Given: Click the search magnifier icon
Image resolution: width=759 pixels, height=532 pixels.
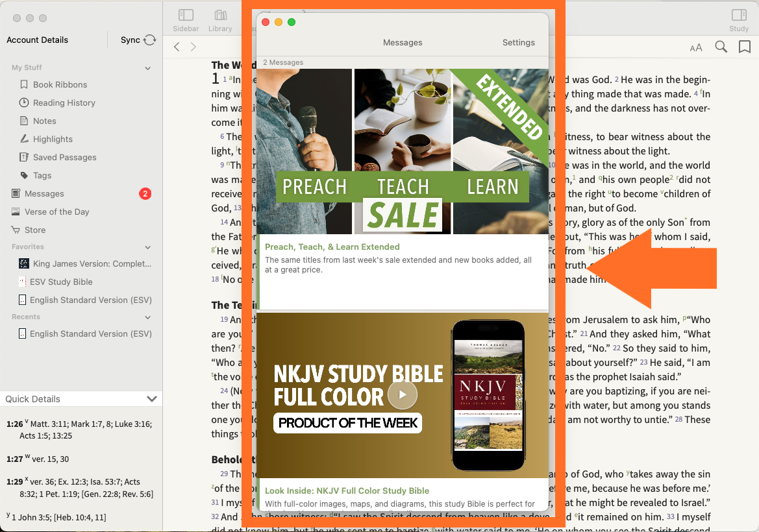Looking at the screenshot, I should click(x=721, y=47).
